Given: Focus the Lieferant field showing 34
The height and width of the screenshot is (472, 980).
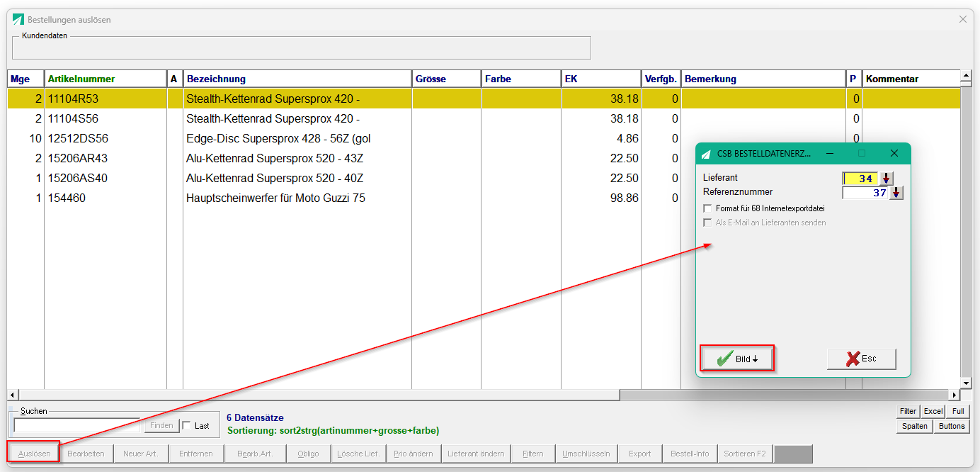Looking at the screenshot, I should point(860,179).
